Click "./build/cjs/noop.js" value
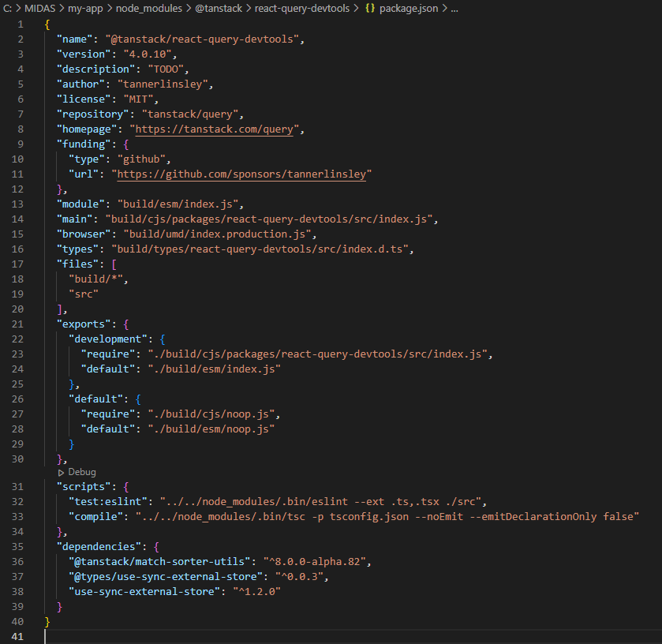 [x=211, y=414]
